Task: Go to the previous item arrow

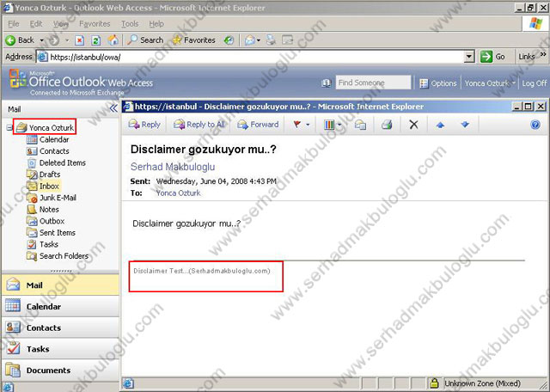Action: [440, 125]
